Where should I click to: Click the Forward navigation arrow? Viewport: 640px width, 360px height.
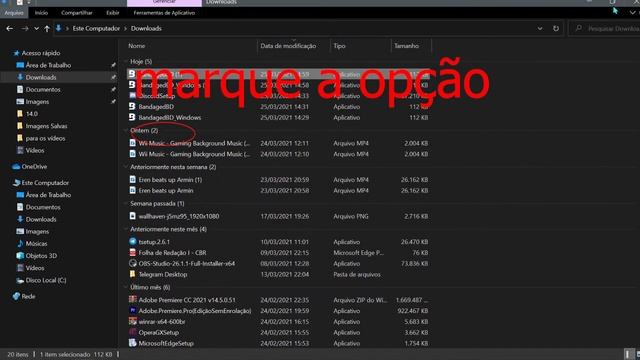(25, 29)
